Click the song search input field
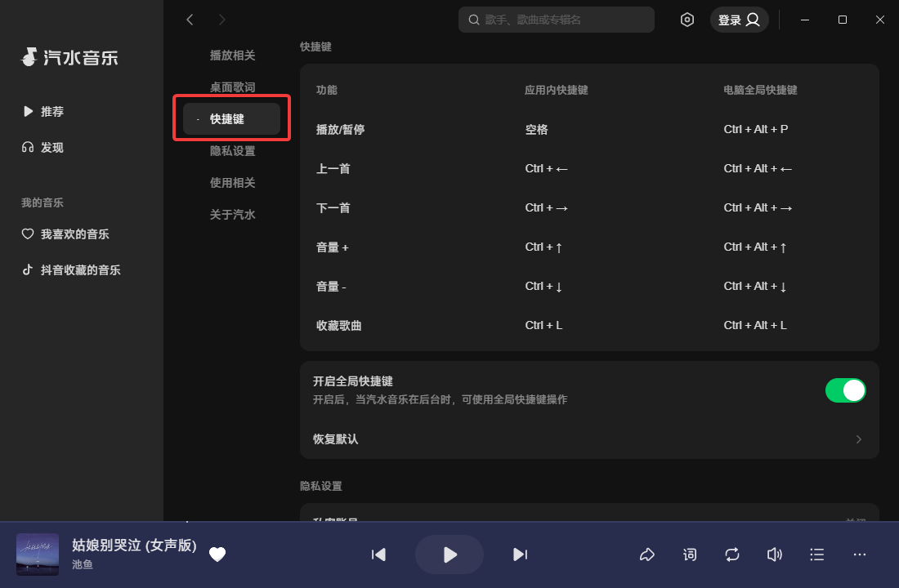The height and width of the screenshot is (588, 899). point(556,20)
